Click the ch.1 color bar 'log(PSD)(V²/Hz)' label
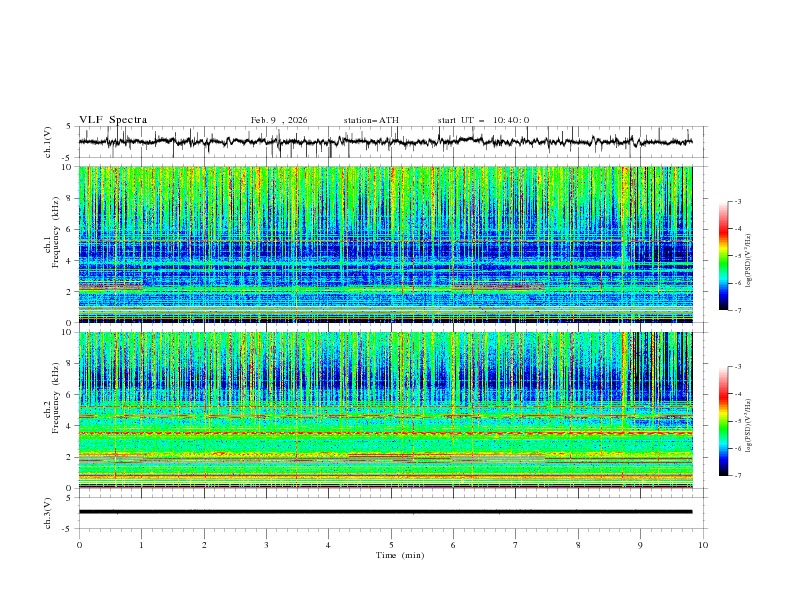792x612 pixels. tap(749, 261)
